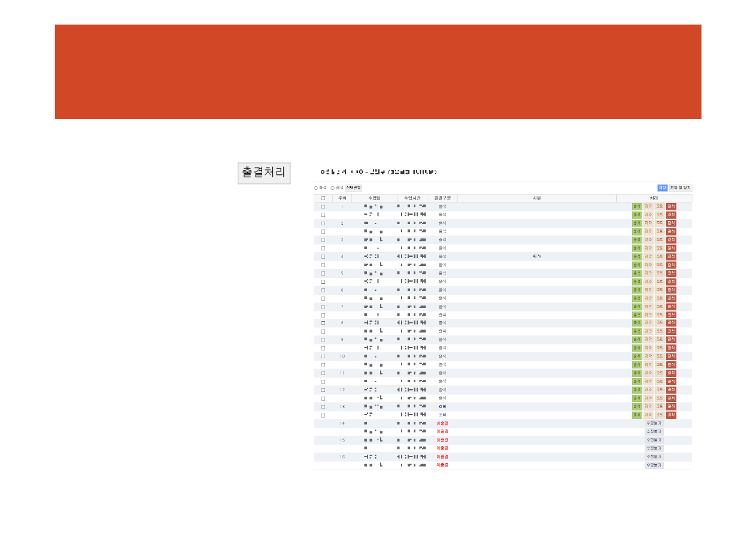The height and width of the screenshot is (535, 756).
Task: Select the 결석 radio button above the table
Action: tap(333, 188)
